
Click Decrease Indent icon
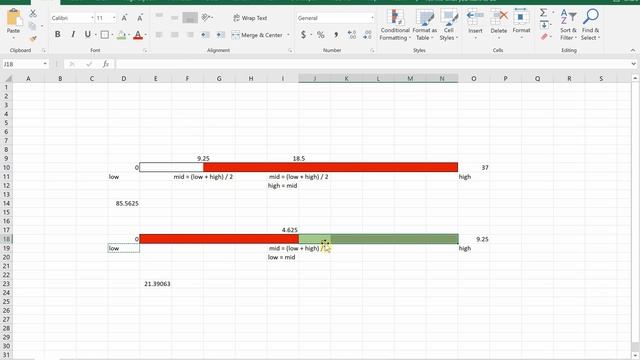tap(205, 35)
